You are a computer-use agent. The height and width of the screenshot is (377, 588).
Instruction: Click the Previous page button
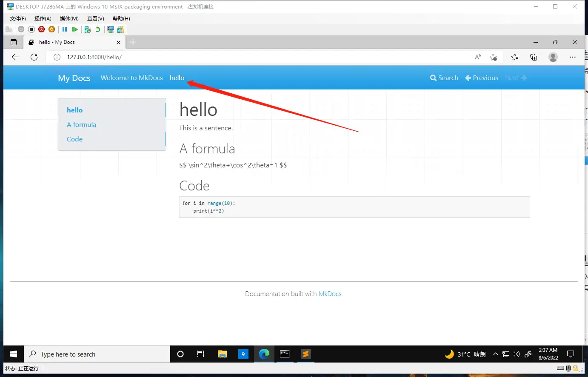coord(482,78)
